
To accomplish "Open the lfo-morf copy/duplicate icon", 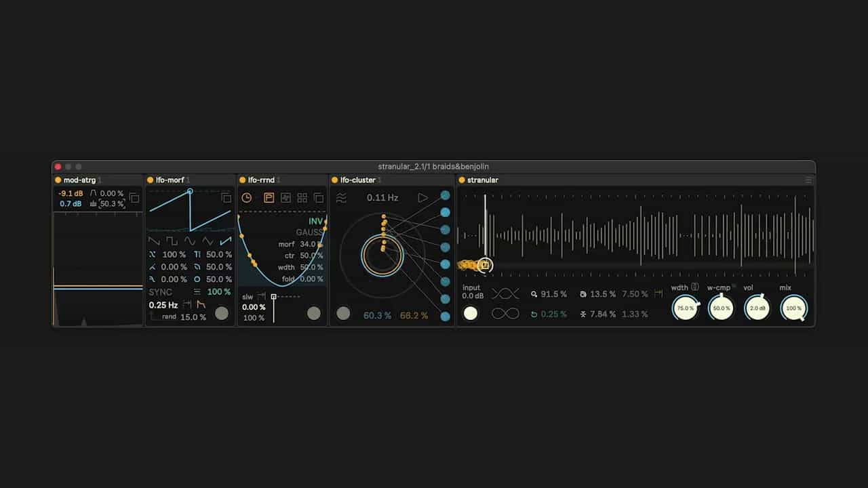I will tap(226, 198).
